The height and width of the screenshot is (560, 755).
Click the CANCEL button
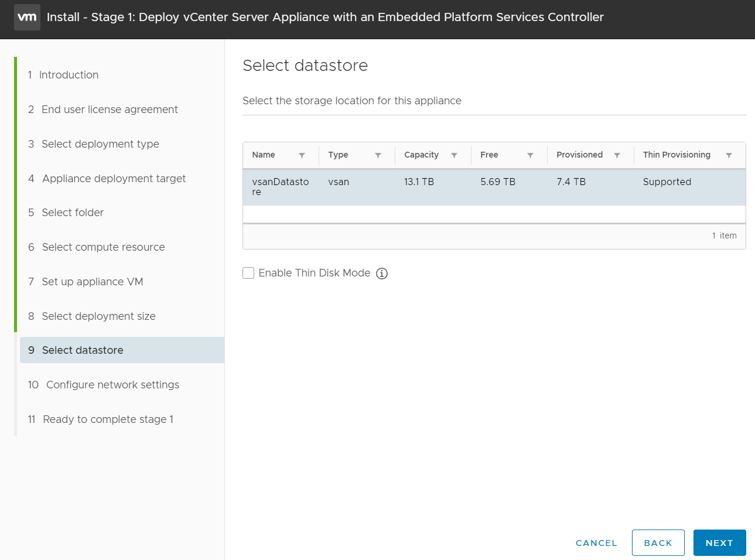pos(596,543)
